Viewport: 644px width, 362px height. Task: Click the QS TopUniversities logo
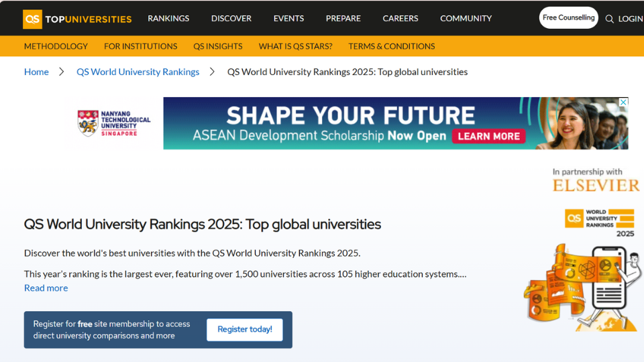click(x=77, y=19)
